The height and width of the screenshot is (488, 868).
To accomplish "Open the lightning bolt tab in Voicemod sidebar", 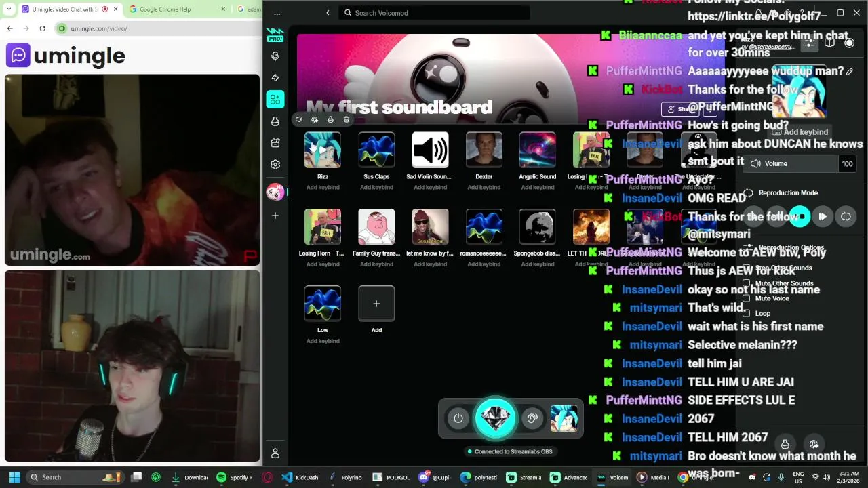I will [x=275, y=78].
